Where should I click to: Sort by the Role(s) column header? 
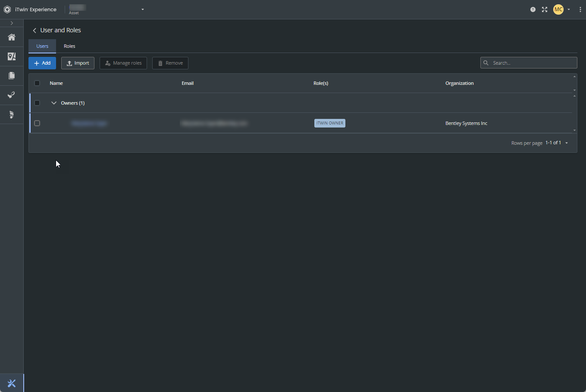coord(321,83)
